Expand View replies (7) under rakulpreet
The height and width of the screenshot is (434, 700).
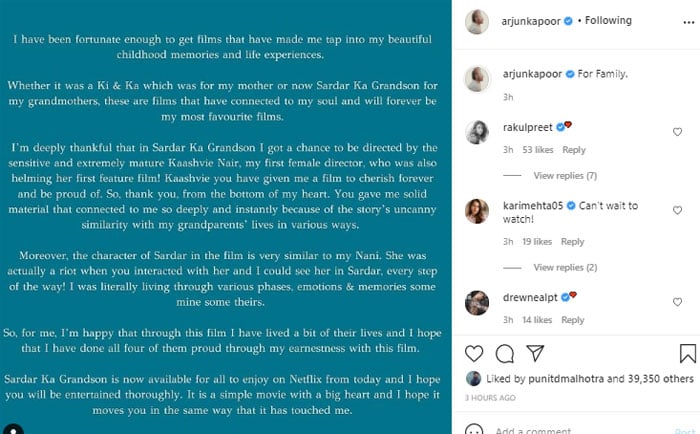tap(565, 176)
